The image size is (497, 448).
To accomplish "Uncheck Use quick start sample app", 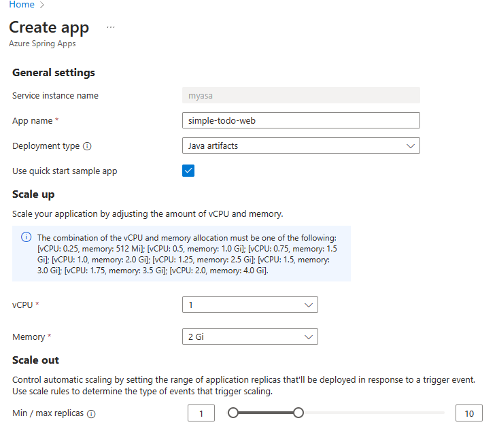I will coord(188,171).
